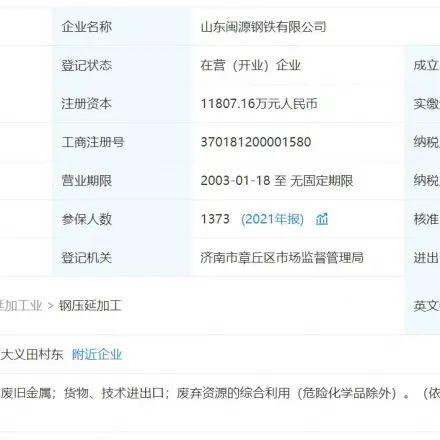Select scope text 废弃资源的综合利用
Viewport: 440px width, 440px height.
pyautogui.click(x=233, y=393)
